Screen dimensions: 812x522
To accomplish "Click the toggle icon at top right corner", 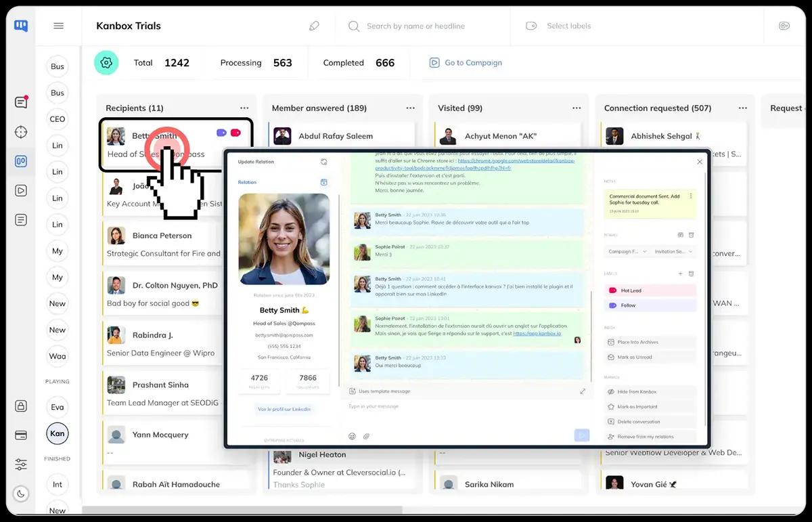I will pos(784,26).
